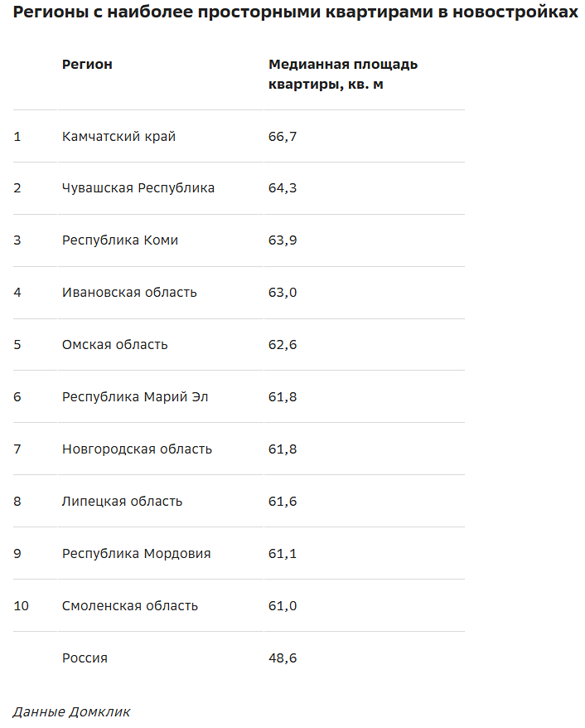Image resolution: width=585 pixels, height=728 pixels.
Task: Click 'Ивановская область' in the list
Action: [x=129, y=293]
